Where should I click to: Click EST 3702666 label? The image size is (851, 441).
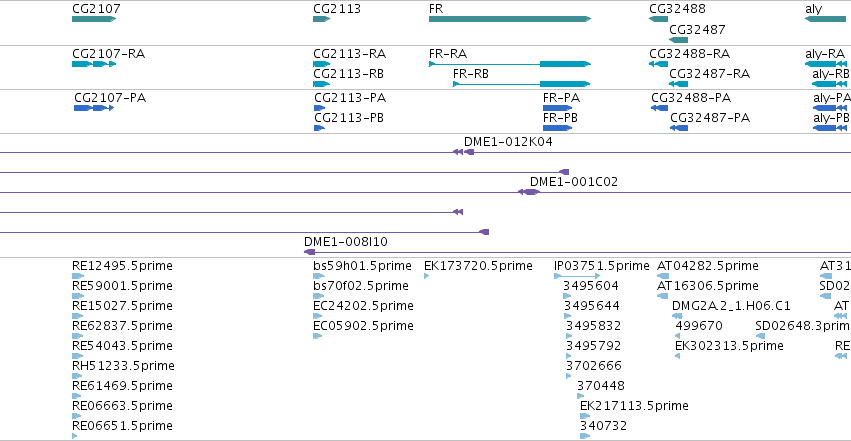tap(594, 366)
